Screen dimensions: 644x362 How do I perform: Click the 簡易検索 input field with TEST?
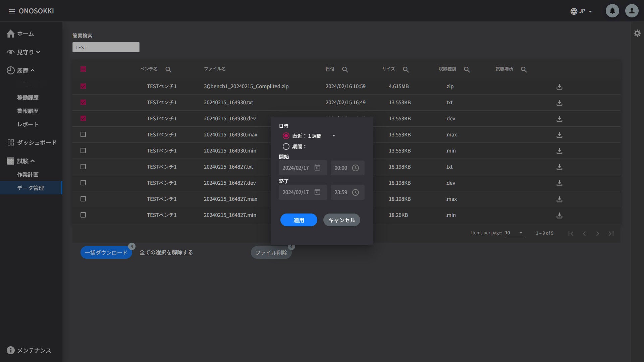click(x=106, y=47)
